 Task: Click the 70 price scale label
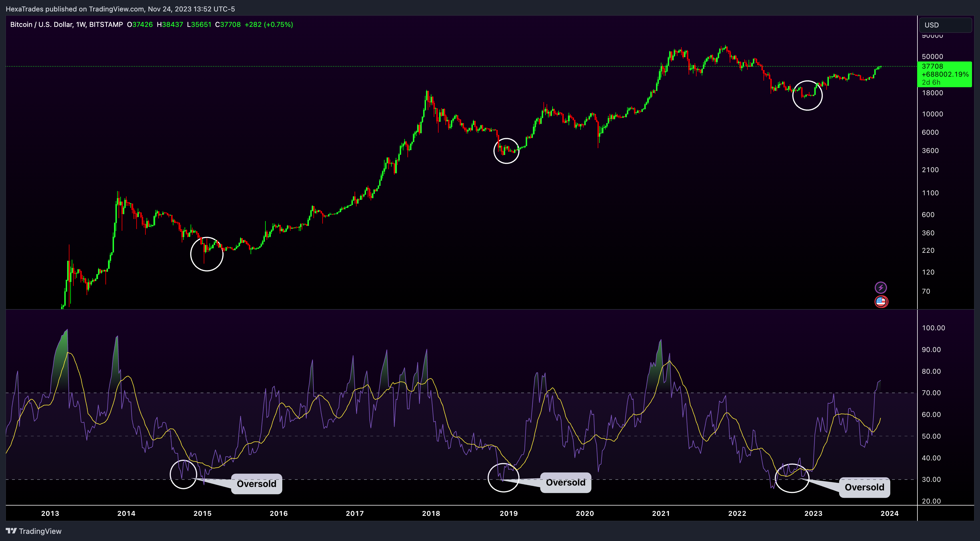pyautogui.click(x=926, y=291)
